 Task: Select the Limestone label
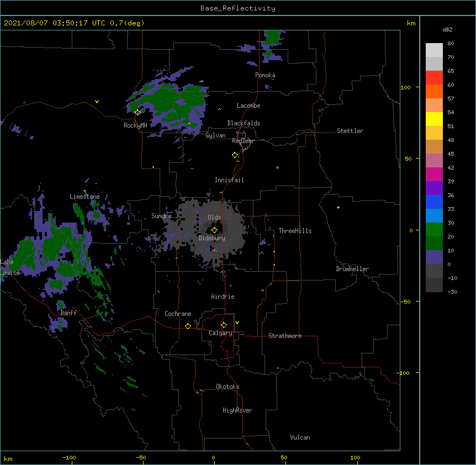[x=84, y=197]
